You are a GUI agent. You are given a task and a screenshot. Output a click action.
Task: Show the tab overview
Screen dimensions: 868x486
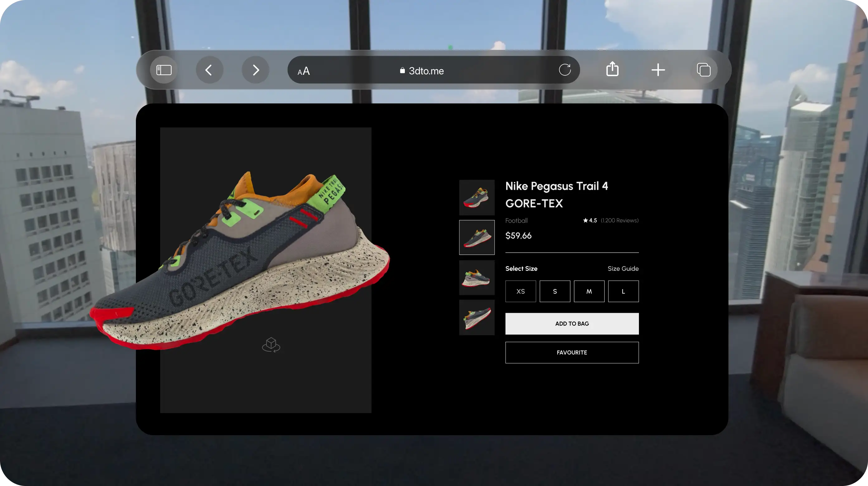pyautogui.click(x=703, y=70)
